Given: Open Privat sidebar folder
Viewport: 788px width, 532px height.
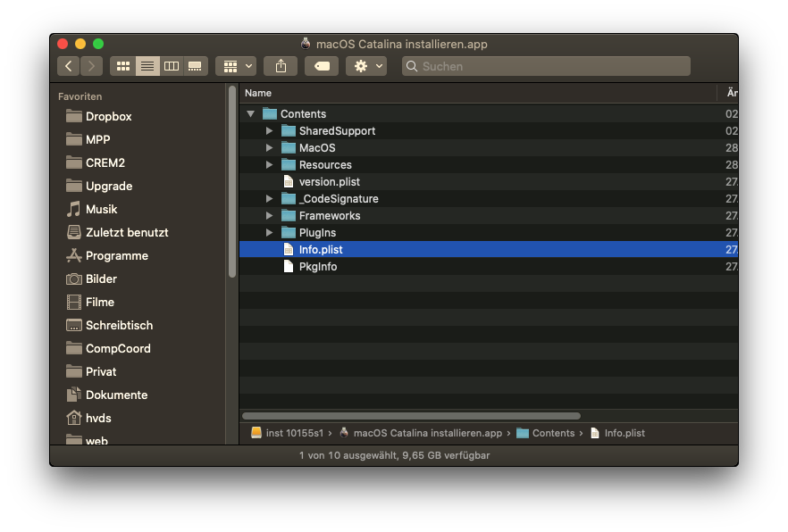Looking at the screenshot, I should click(x=91, y=371).
